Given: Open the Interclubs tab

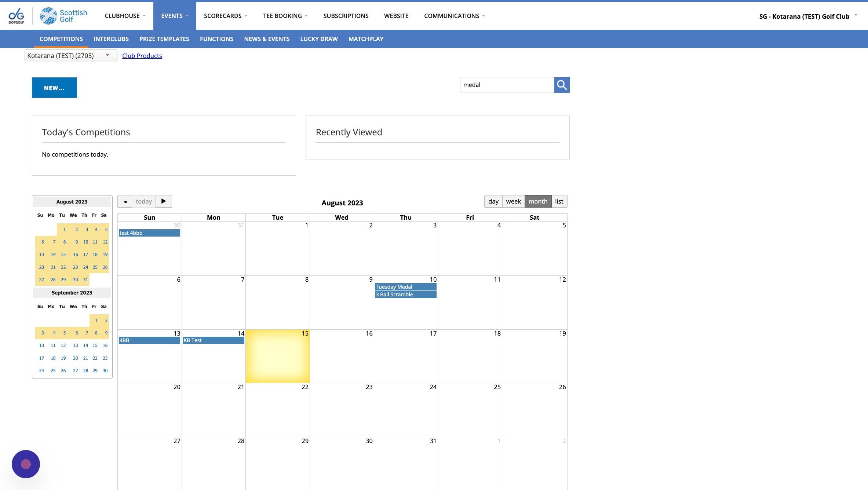Looking at the screenshot, I should point(111,39).
